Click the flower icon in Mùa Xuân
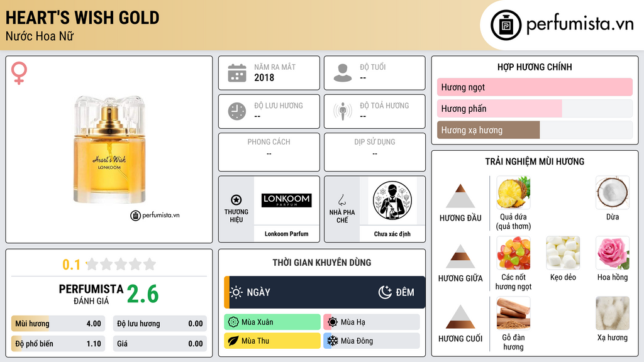The height and width of the screenshot is (362, 644). tap(233, 322)
